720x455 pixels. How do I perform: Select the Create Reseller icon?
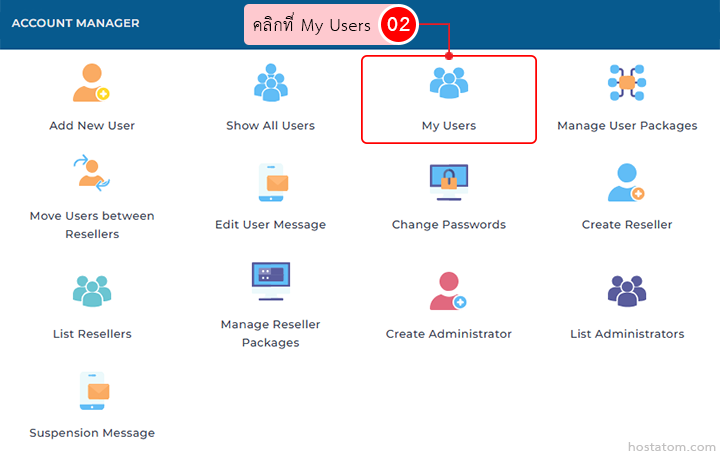[627, 183]
